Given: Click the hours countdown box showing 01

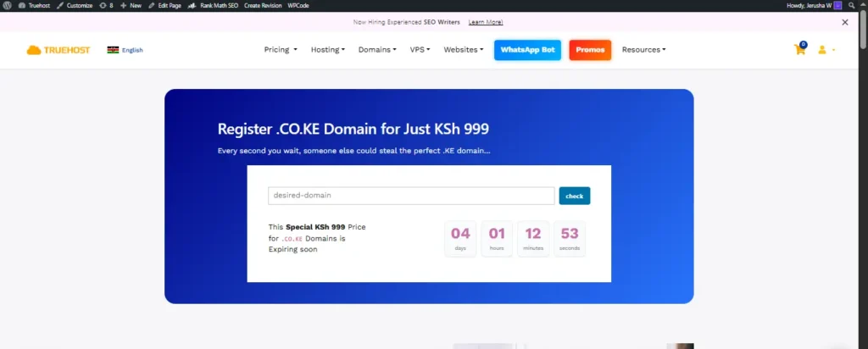Looking at the screenshot, I should tap(497, 238).
